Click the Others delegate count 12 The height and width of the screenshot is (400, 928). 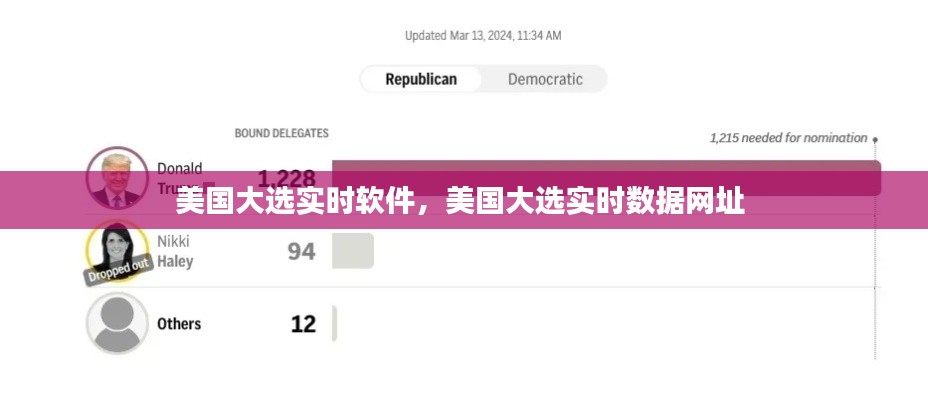tap(303, 324)
